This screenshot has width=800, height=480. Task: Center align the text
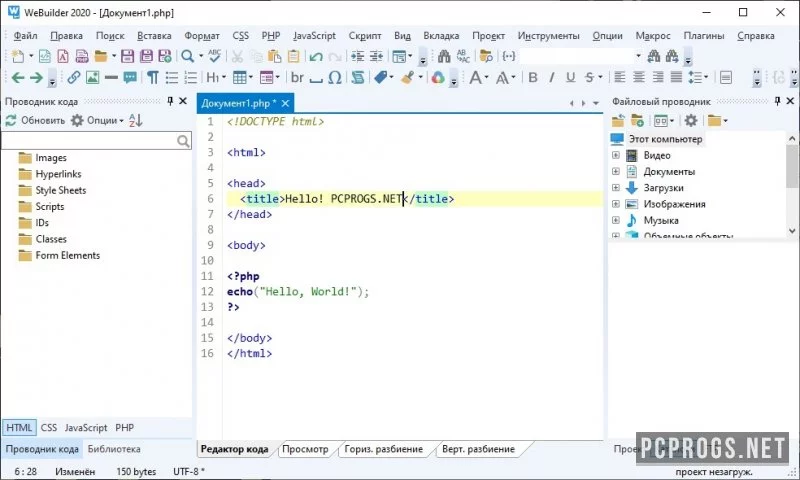tap(638, 78)
